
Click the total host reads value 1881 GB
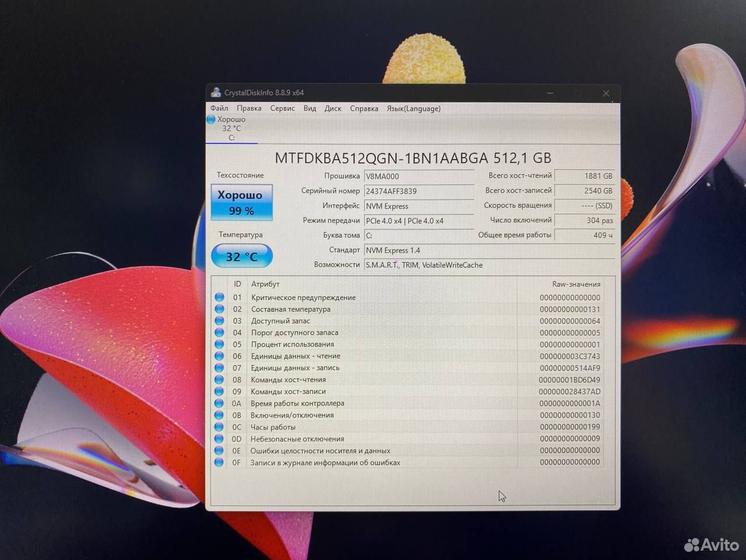point(585,176)
